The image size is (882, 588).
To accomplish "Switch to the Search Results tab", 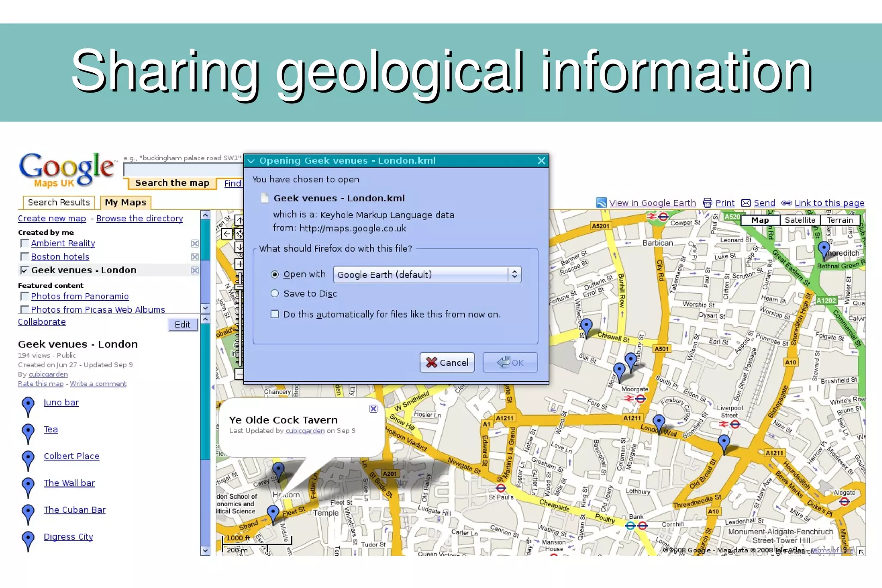I will click(x=59, y=202).
